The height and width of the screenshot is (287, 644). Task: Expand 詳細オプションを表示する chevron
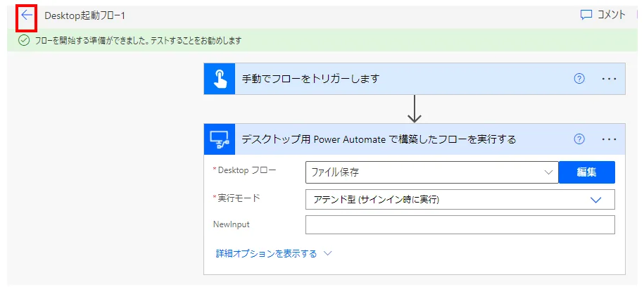point(327,253)
